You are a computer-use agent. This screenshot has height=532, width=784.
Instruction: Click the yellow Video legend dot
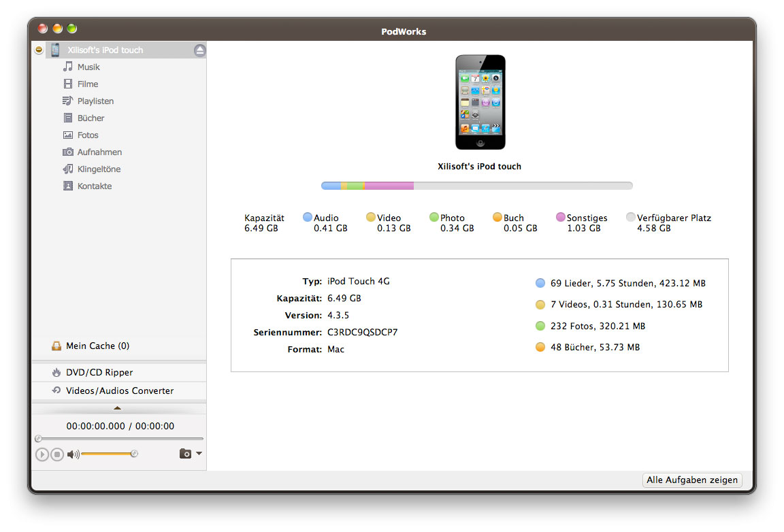pos(370,217)
